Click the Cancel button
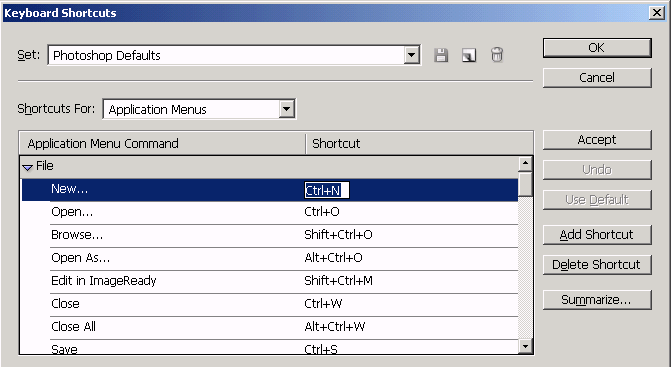This screenshot has height=367, width=671. coord(597,77)
